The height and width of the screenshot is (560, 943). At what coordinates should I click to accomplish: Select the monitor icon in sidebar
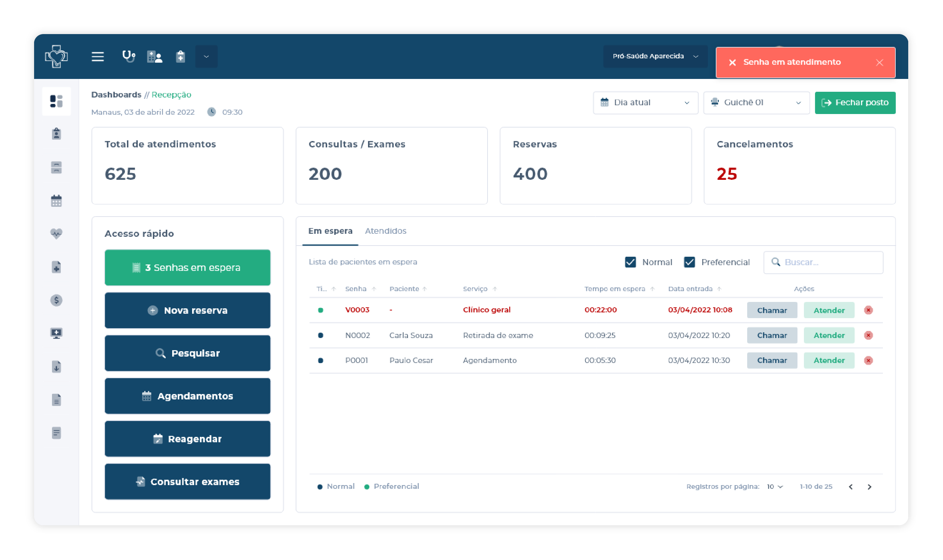(x=56, y=334)
